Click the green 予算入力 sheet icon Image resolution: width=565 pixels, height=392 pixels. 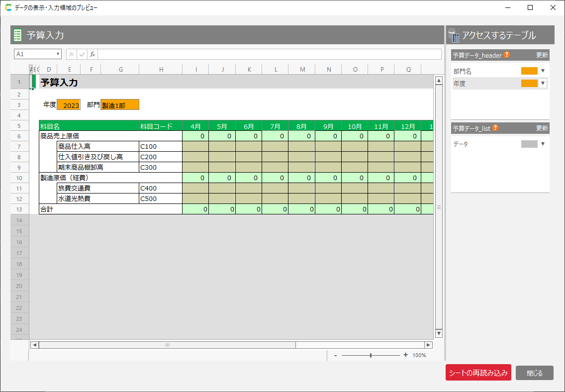click(x=18, y=35)
